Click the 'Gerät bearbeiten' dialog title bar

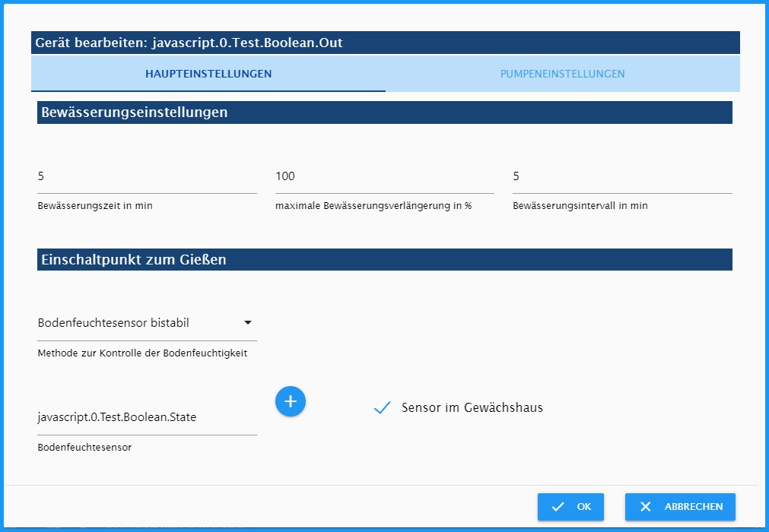386,43
